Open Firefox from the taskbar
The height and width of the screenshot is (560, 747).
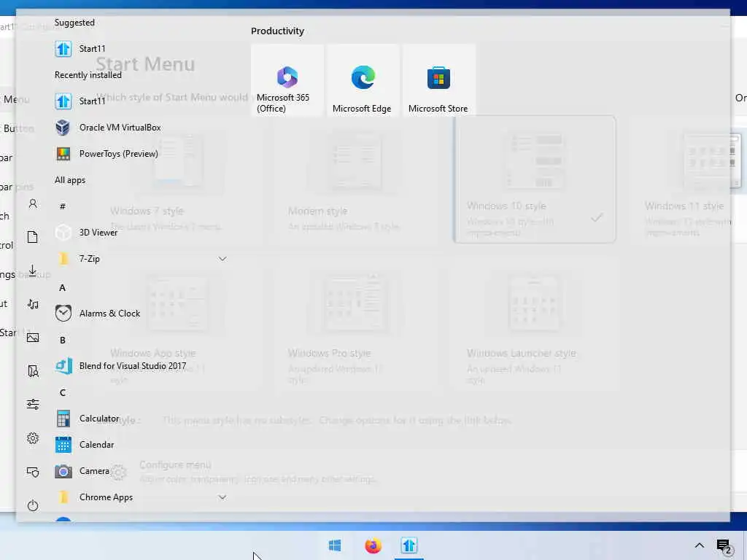pos(373,545)
